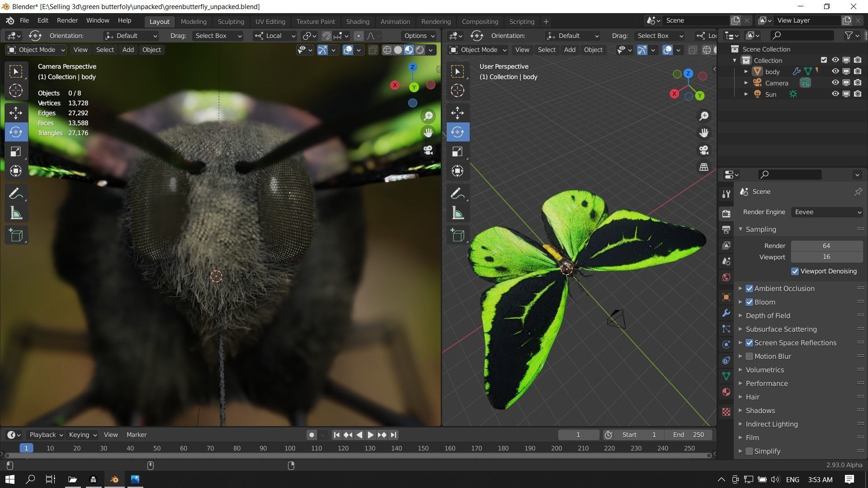This screenshot has height=488, width=868.
Task: Expand the body item in outliner
Action: (746, 71)
